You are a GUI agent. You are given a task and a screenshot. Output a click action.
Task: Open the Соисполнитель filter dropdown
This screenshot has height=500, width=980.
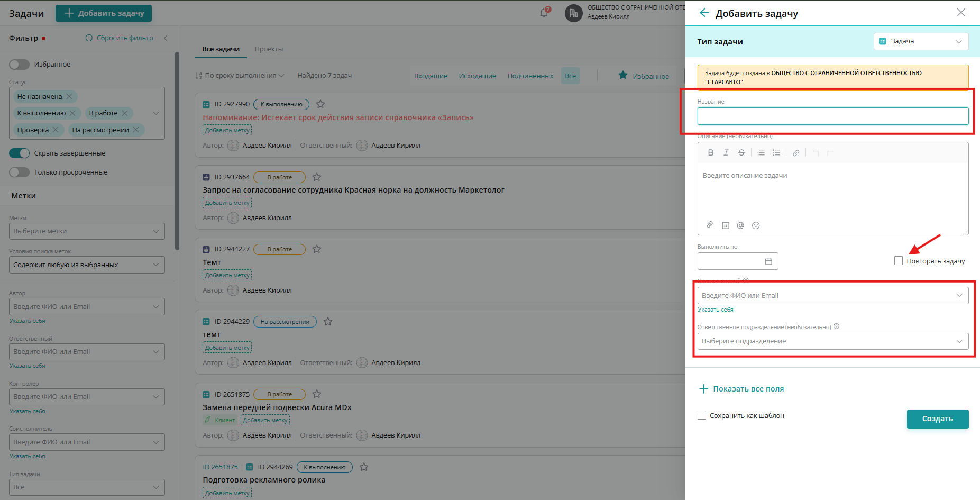click(x=87, y=442)
